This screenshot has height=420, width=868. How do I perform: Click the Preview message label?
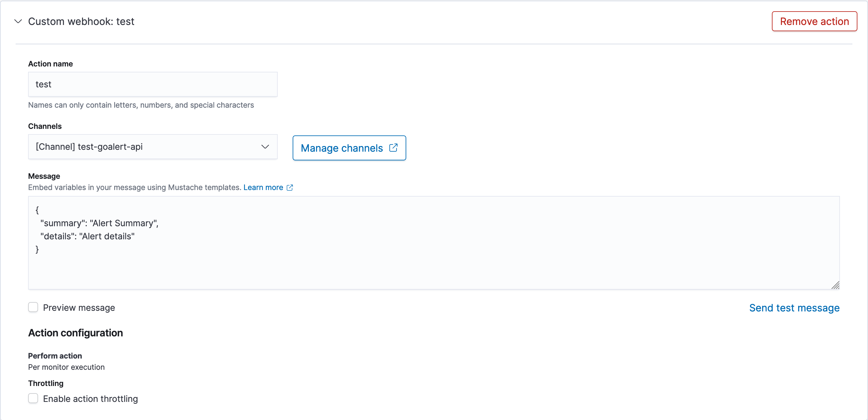(79, 307)
